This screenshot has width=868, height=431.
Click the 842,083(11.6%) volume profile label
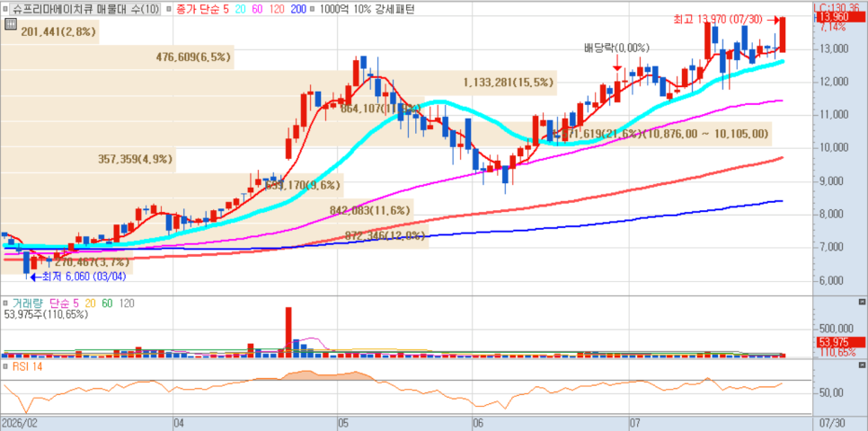coord(369,210)
